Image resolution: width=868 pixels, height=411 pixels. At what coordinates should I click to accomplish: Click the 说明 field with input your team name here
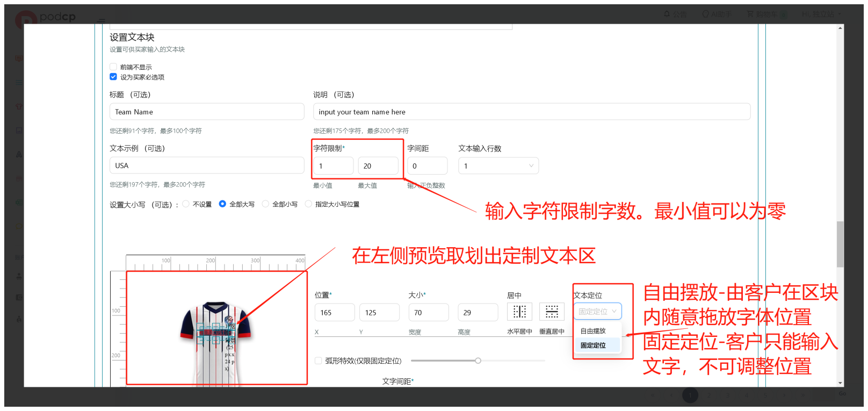[532, 112]
